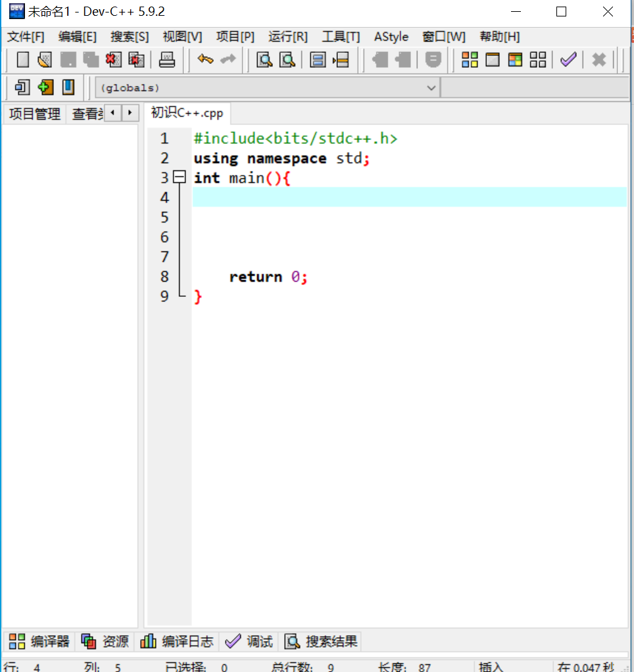Viewport: 634px width, 672px height.
Task: Click the second gray unindent icon
Action: point(402,60)
